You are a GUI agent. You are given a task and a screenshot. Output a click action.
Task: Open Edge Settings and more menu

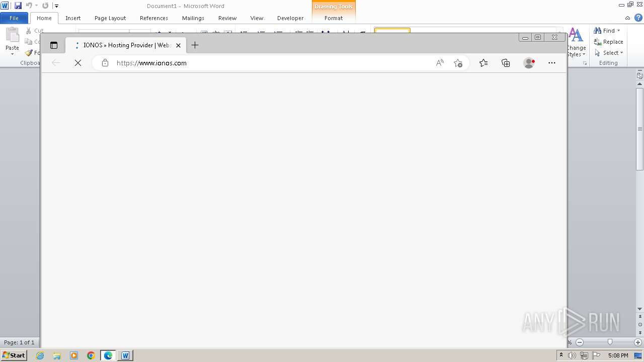552,63
